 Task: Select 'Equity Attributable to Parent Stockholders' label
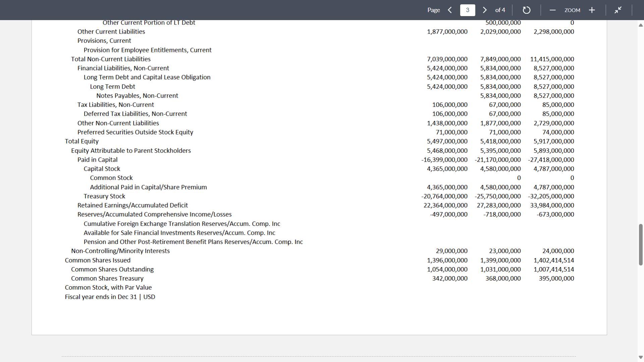point(131,150)
